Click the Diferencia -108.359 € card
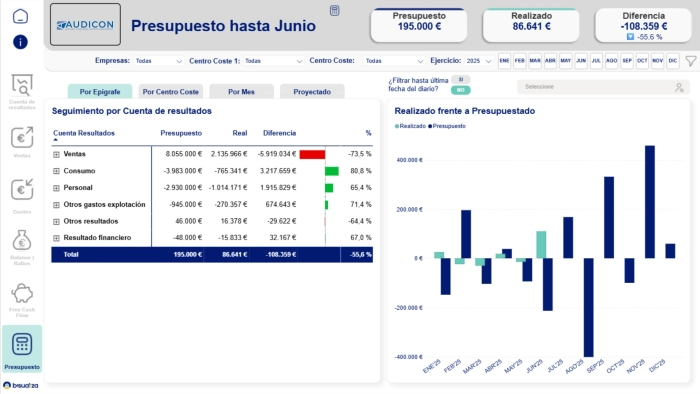This screenshot has height=394, width=700. point(643,25)
